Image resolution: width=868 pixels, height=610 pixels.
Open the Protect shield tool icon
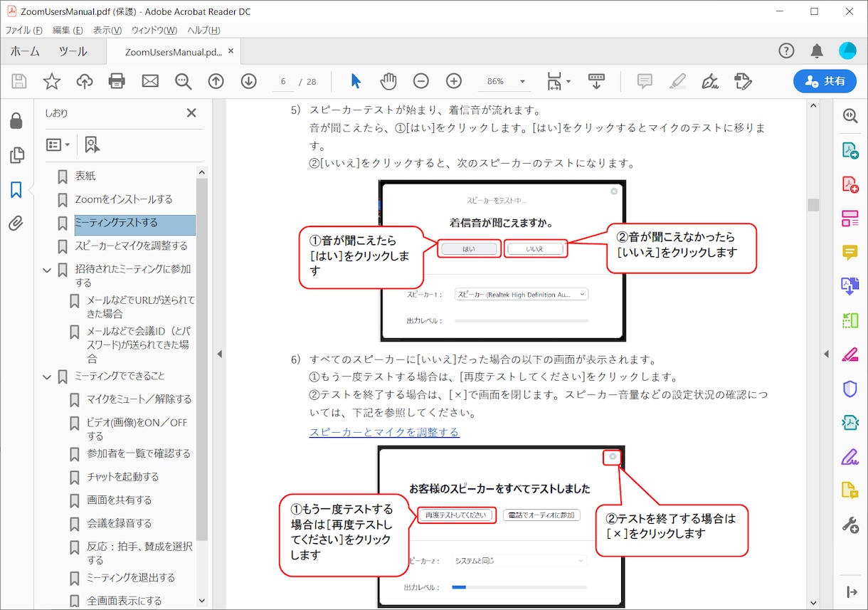(x=850, y=389)
